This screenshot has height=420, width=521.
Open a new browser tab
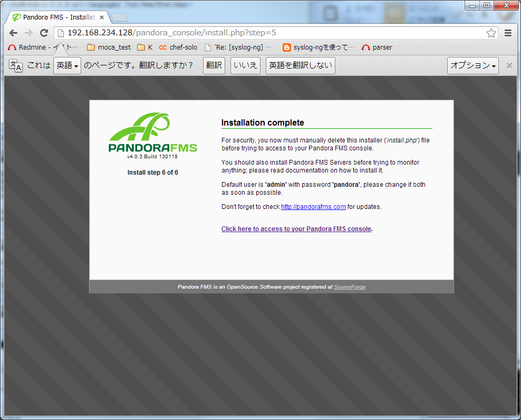click(x=119, y=17)
